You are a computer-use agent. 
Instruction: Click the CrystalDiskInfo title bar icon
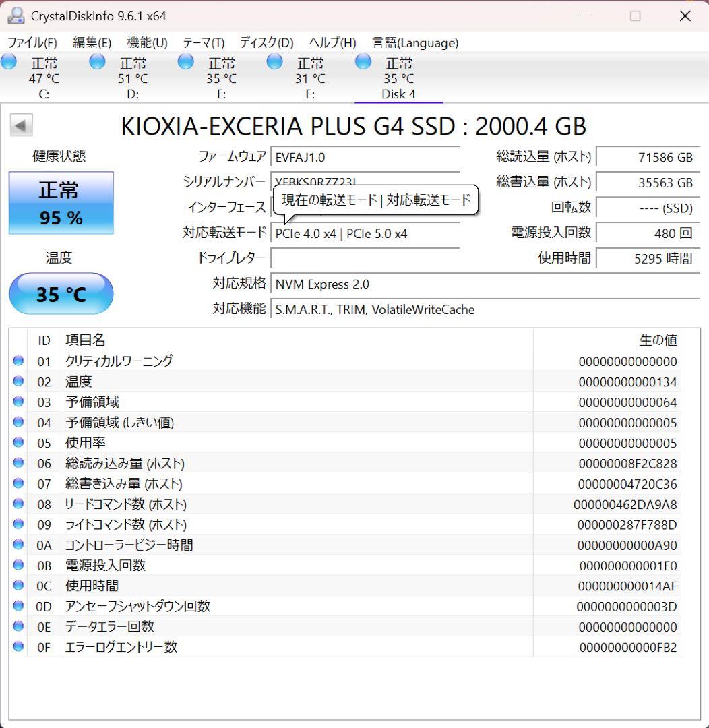click(x=17, y=15)
